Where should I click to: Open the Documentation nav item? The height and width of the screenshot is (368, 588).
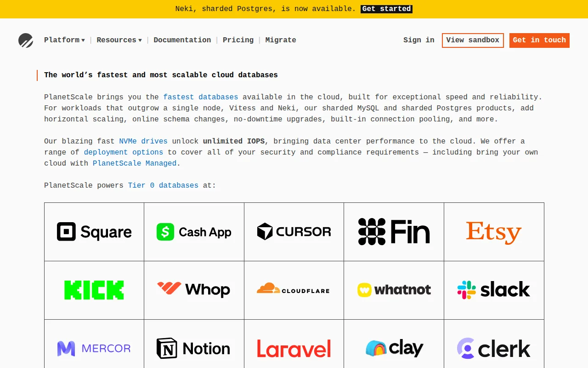tap(182, 40)
